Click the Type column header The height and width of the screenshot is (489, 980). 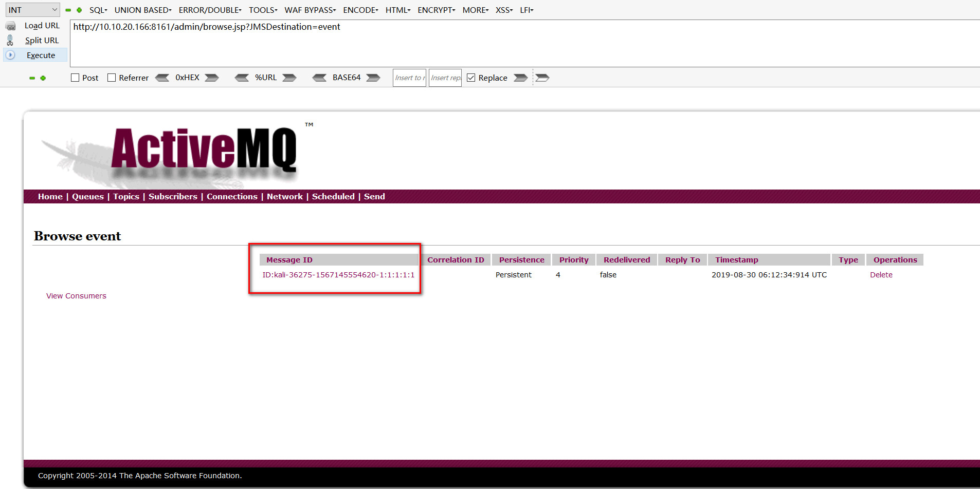point(848,260)
